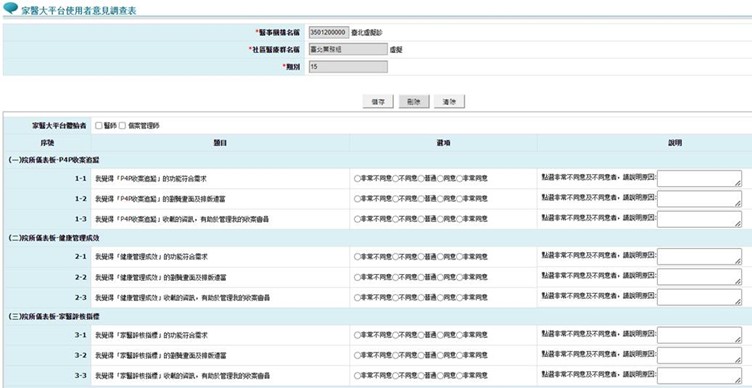The image size is (752, 388).
Task: Select 非常同意 for question 1-1
Action: (x=459, y=178)
